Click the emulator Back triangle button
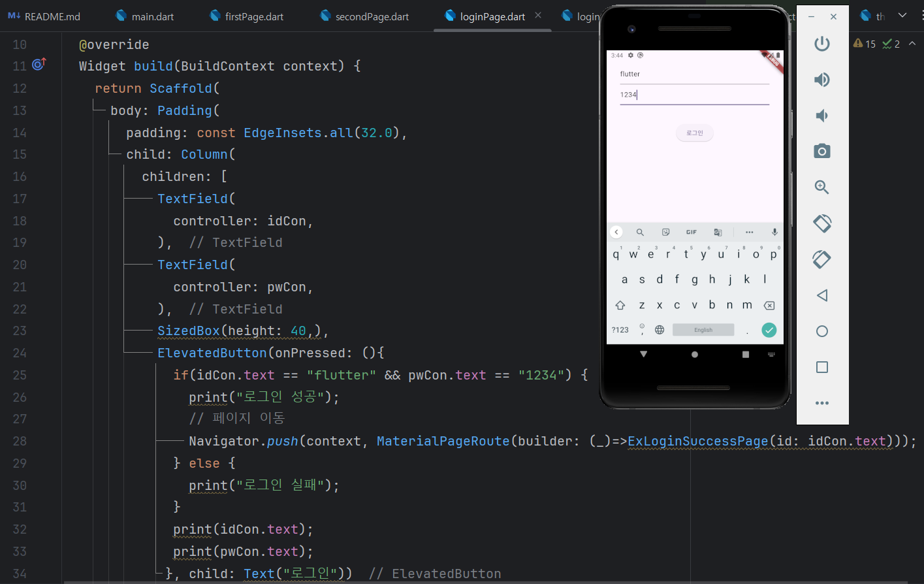Screen dimensions: 924x584 click(822, 295)
